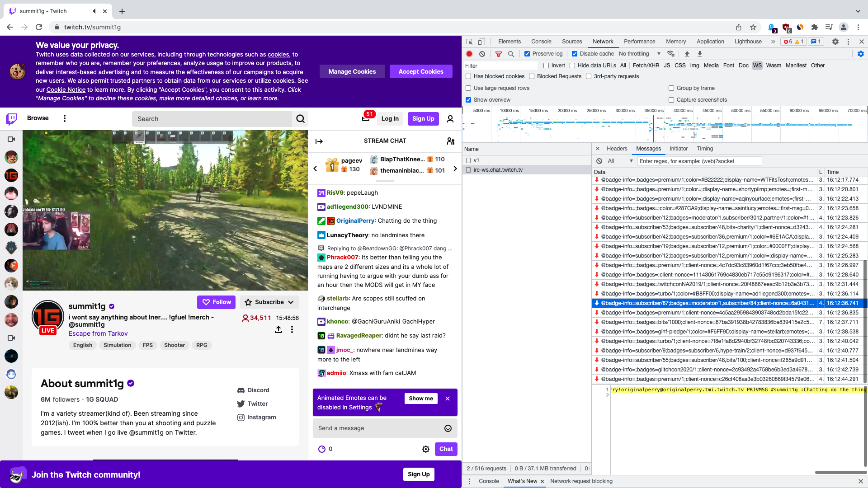Viewport: 868px width, 488px height.
Task: Click the record/stop button in Network
Action: pyautogui.click(x=470, y=54)
